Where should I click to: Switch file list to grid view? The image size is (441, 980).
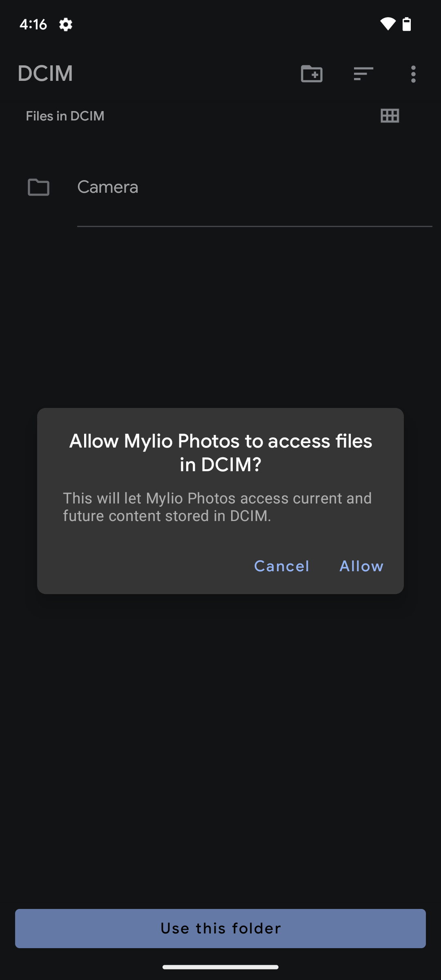point(390,116)
